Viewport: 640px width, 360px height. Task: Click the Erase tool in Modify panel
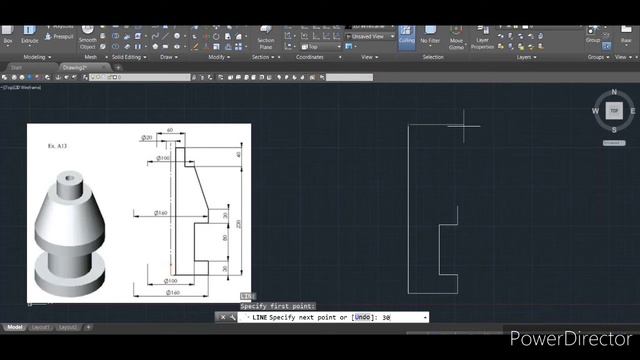(196, 47)
